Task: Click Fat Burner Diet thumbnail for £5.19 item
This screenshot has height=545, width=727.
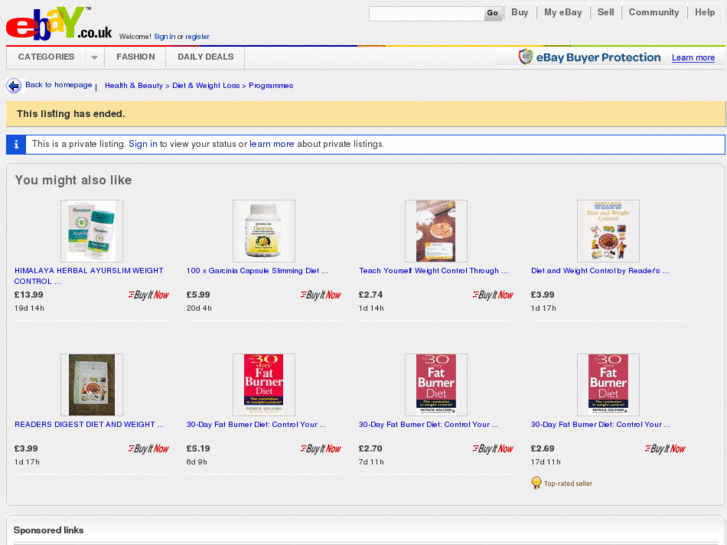Action: (264, 385)
